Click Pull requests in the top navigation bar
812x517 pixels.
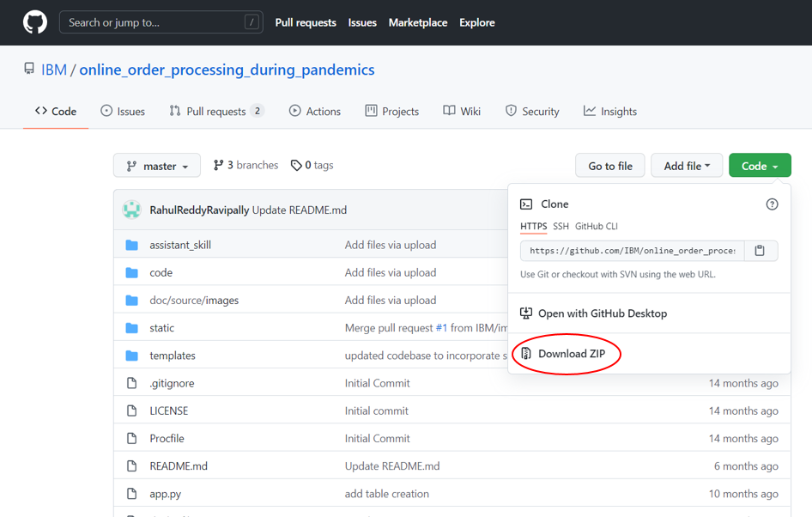click(306, 23)
